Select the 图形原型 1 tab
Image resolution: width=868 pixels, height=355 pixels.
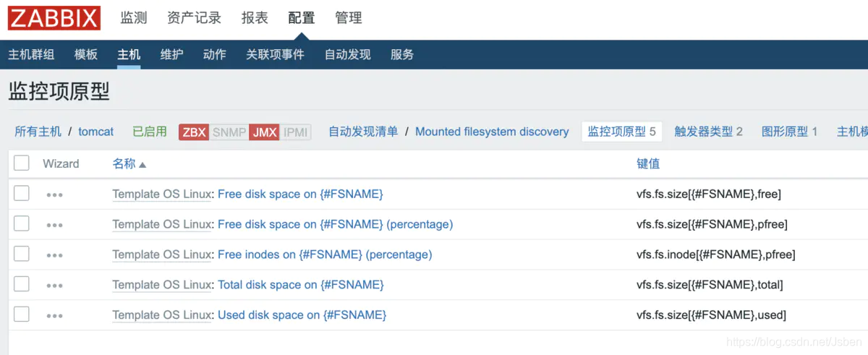[x=789, y=132]
